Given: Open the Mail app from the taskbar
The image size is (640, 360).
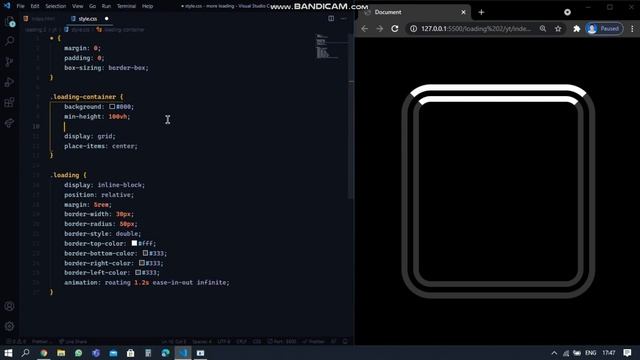Looking at the screenshot, I should click(x=113, y=353).
